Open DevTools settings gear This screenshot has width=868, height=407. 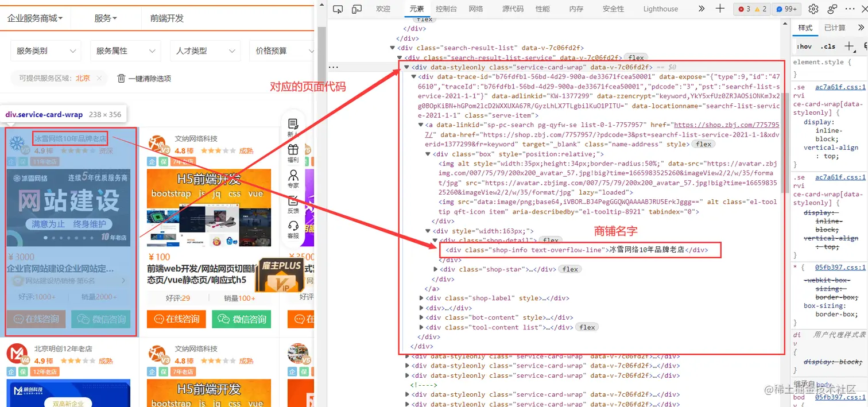[x=813, y=9]
